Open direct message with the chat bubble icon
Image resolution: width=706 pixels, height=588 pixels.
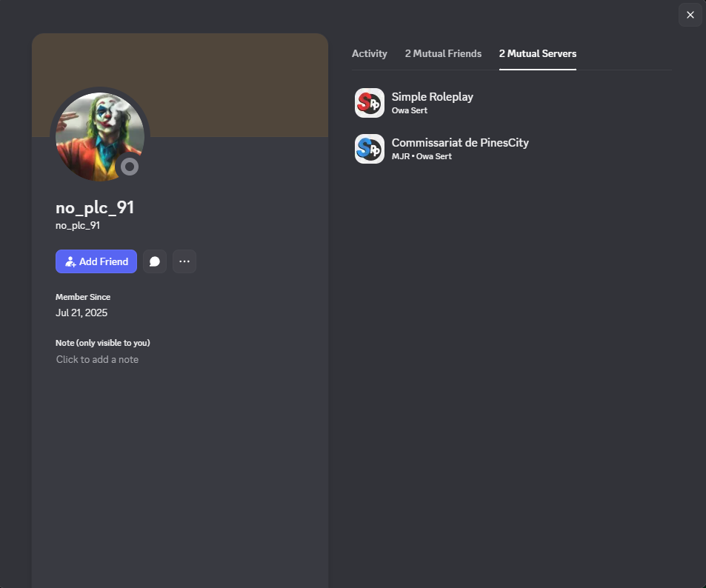pos(155,261)
